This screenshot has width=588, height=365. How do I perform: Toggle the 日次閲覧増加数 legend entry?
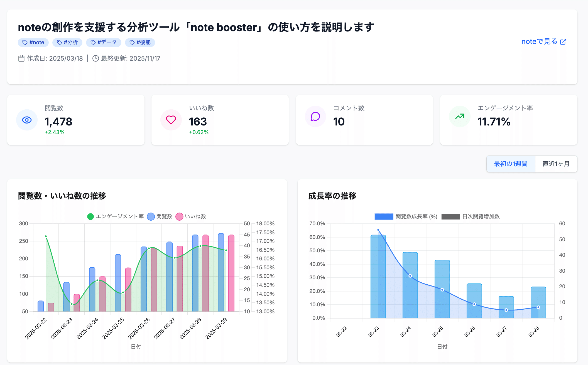pyautogui.click(x=471, y=216)
